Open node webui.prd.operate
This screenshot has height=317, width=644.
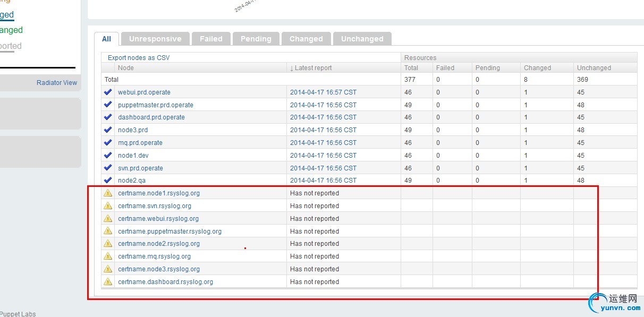[144, 92]
